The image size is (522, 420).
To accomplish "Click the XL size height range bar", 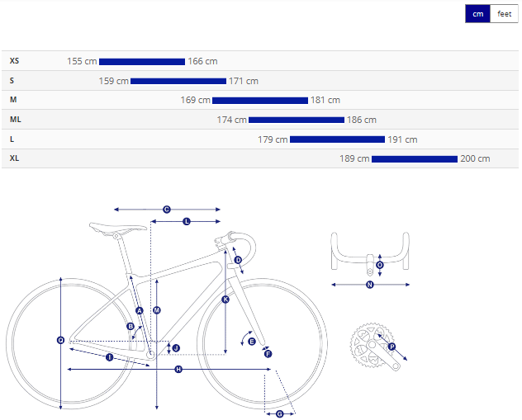I will 414,158.
